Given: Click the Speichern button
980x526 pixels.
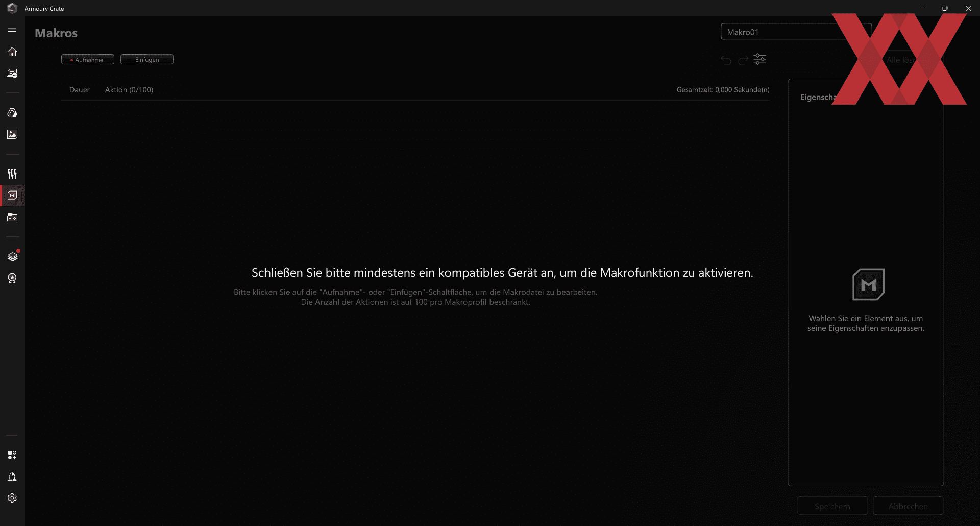Looking at the screenshot, I should coord(832,506).
